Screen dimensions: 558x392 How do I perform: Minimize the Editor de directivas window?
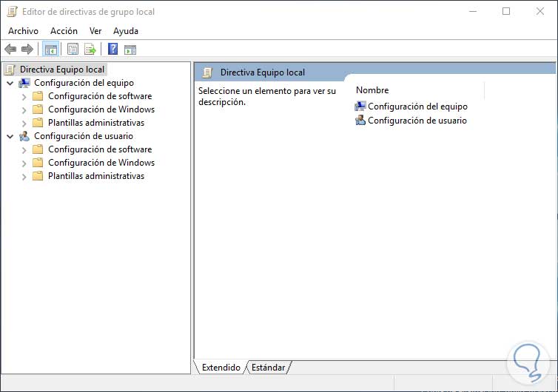tap(473, 11)
